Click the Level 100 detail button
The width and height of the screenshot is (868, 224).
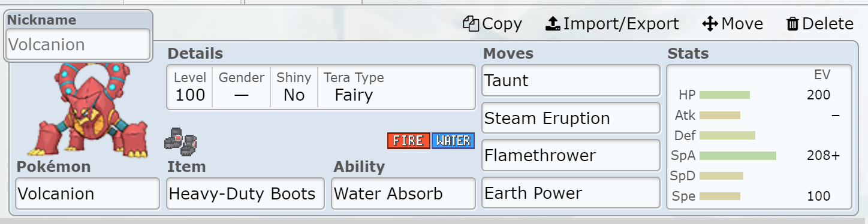[x=190, y=87]
